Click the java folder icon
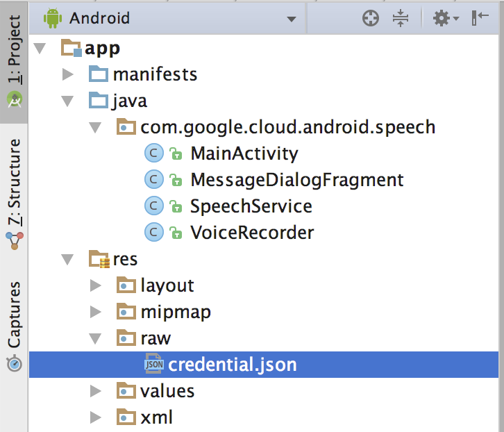This screenshot has height=432, width=504. point(99,100)
